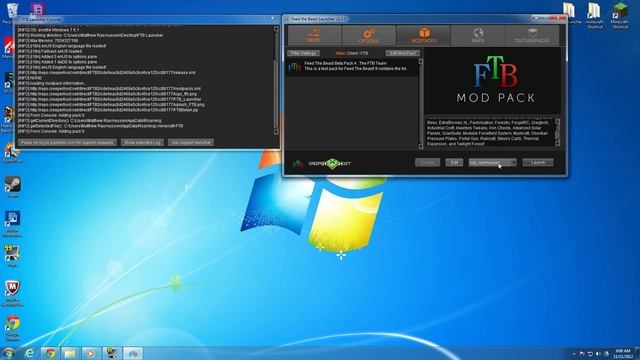Open Windows Media Player from the taskbar
Image resolution: width=640 pixels, height=360 pixels.
tap(91, 353)
